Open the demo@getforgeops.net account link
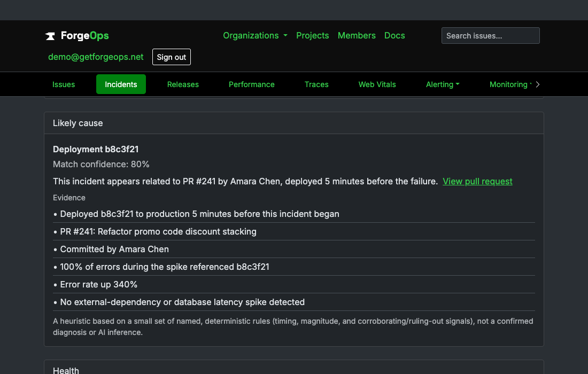Viewport: 588px width, 374px height. pos(96,57)
